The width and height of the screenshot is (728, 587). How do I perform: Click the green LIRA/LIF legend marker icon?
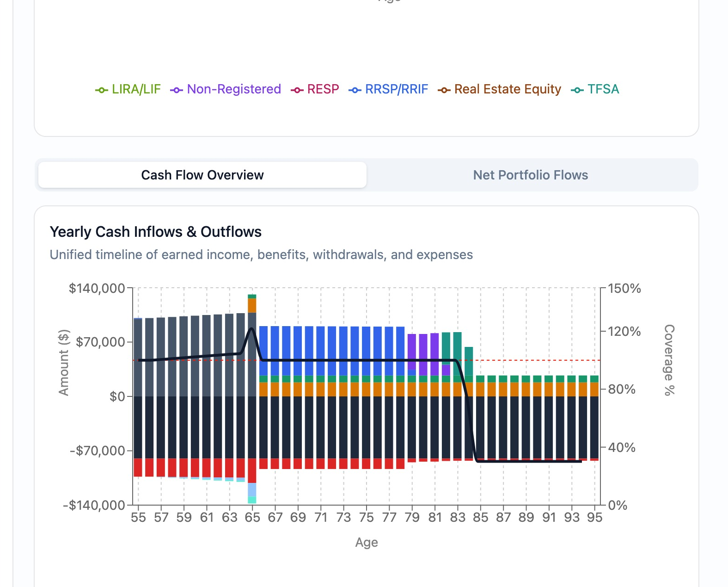click(102, 90)
